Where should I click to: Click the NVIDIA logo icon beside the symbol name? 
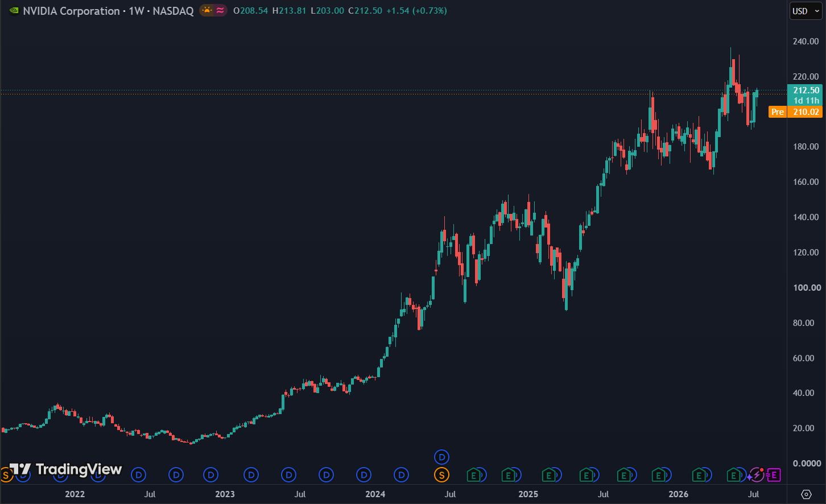[x=14, y=11]
